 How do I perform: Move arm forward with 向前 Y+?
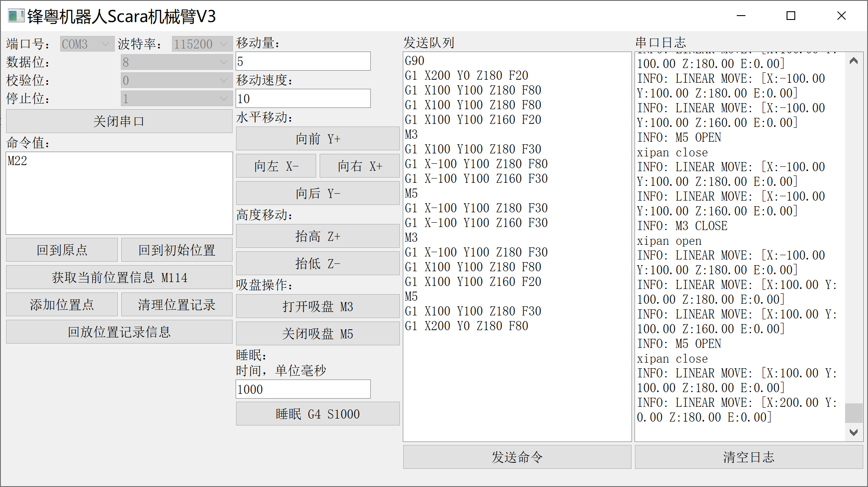click(317, 139)
